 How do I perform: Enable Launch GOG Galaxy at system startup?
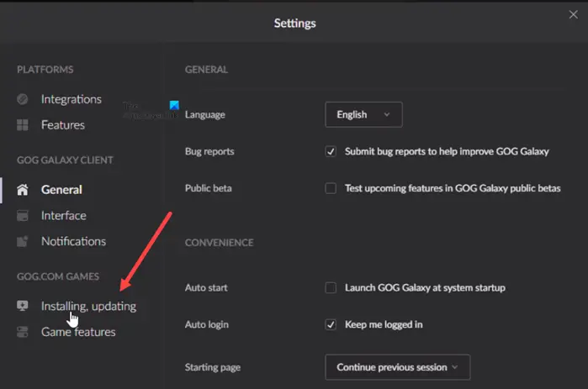pyautogui.click(x=331, y=288)
